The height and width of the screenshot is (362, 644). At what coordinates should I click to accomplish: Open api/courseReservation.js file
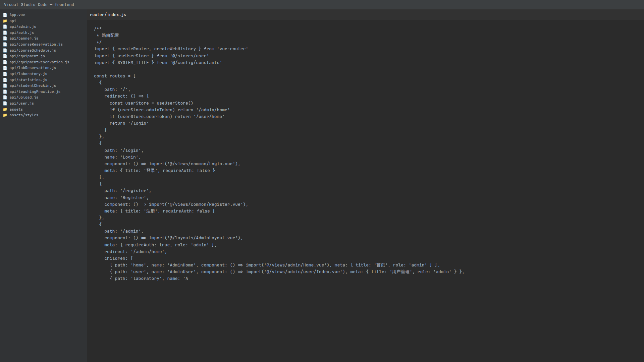click(x=36, y=45)
